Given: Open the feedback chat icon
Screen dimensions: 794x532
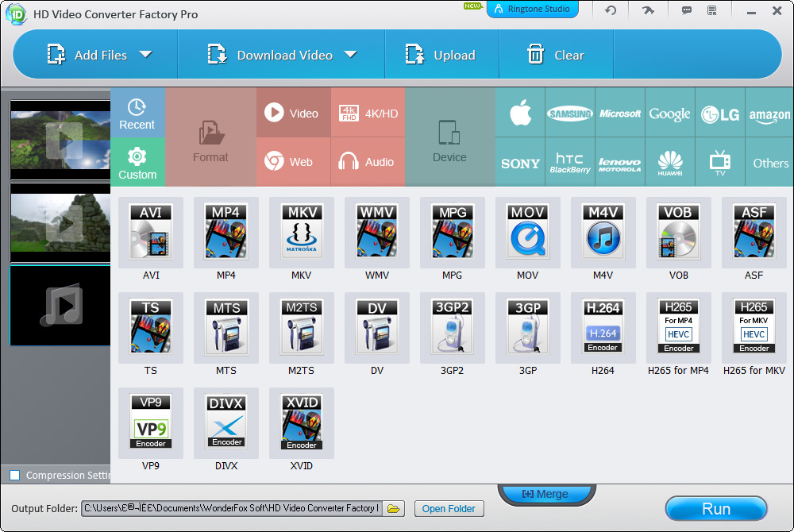Looking at the screenshot, I should point(687,10).
